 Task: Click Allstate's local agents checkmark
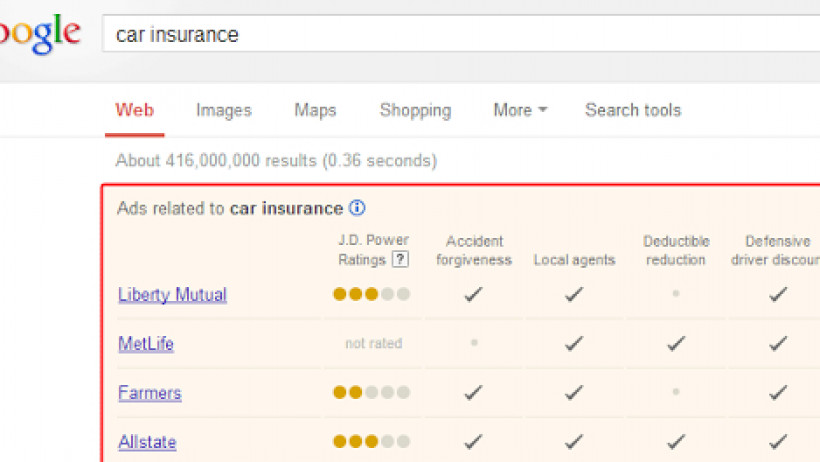pyautogui.click(x=574, y=442)
